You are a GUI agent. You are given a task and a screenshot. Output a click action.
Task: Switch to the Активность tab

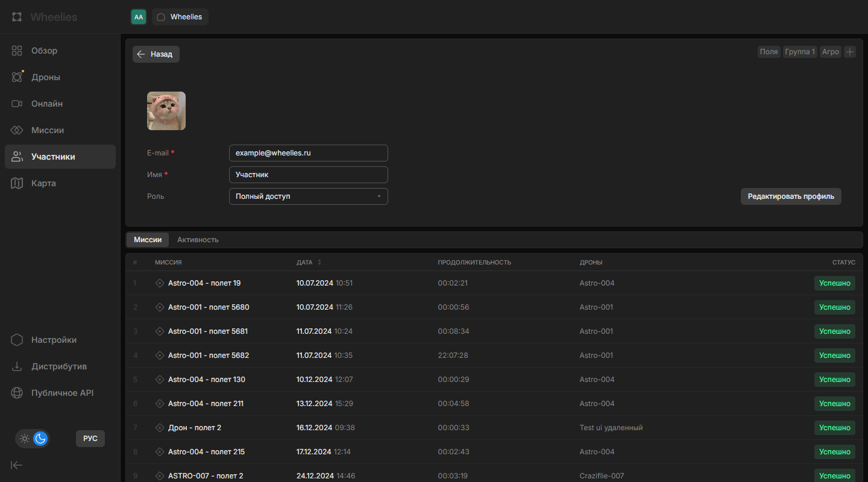(198, 240)
